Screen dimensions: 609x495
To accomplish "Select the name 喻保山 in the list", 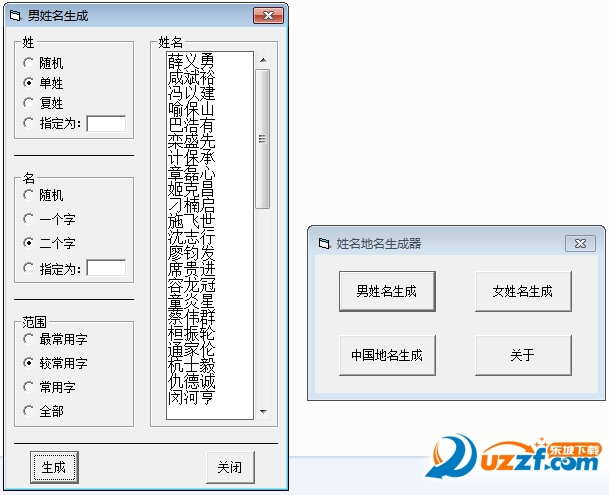I will (191, 109).
